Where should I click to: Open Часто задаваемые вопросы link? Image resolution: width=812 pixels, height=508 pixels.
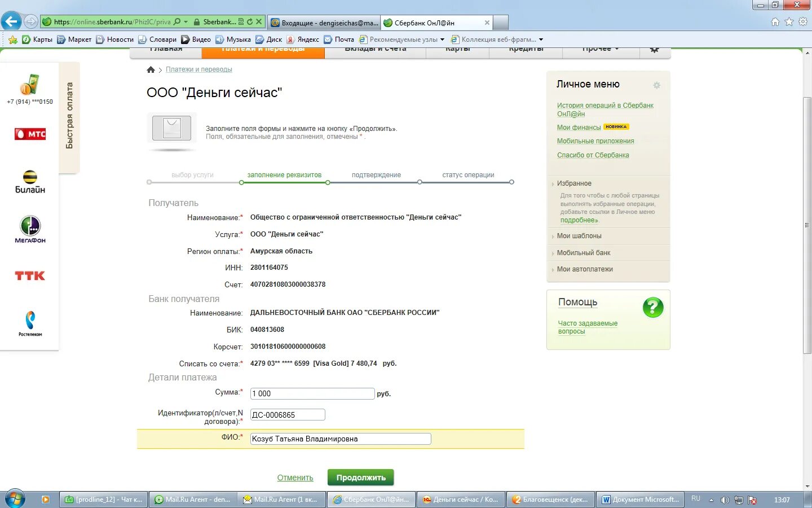click(588, 327)
